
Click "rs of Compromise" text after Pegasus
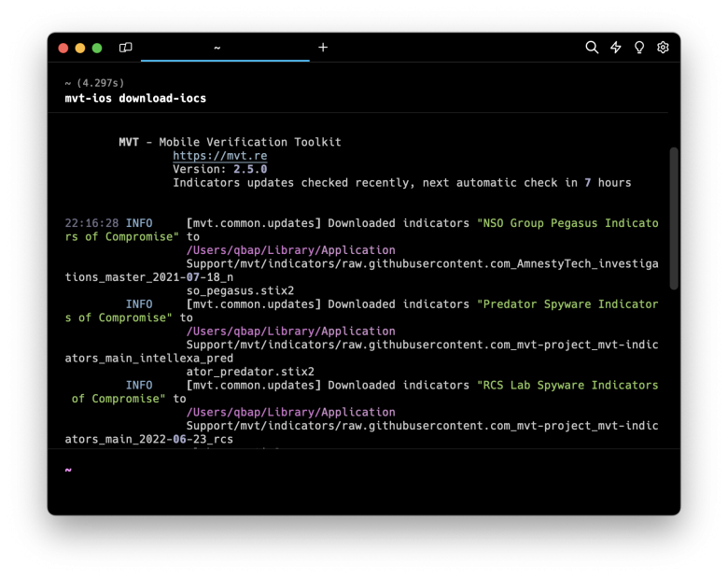pos(122,236)
